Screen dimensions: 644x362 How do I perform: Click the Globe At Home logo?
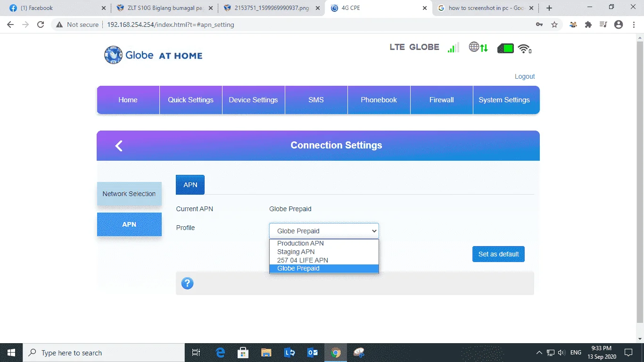pos(153,55)
